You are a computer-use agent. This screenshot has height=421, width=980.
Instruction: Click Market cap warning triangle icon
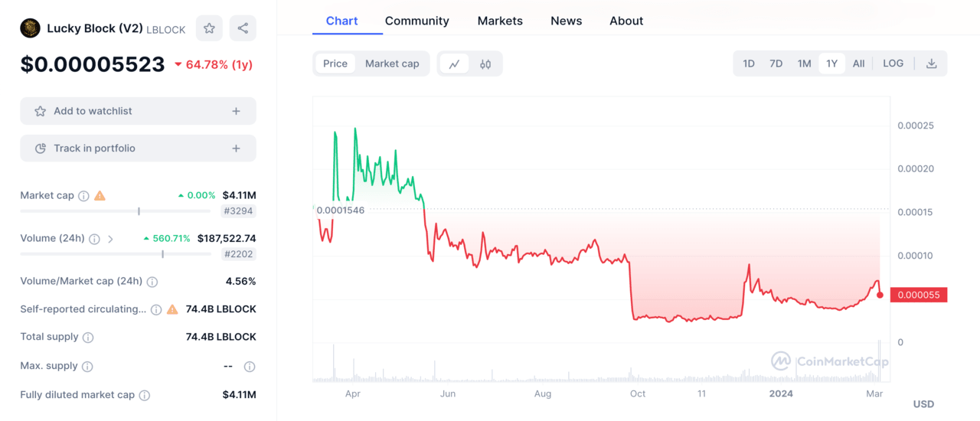[x=100, y=196]
